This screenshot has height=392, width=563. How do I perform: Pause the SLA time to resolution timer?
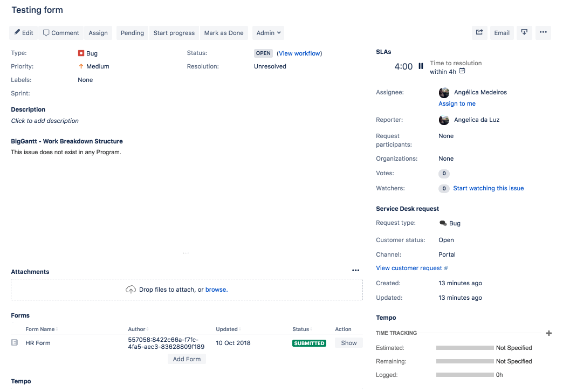(421, 66)
